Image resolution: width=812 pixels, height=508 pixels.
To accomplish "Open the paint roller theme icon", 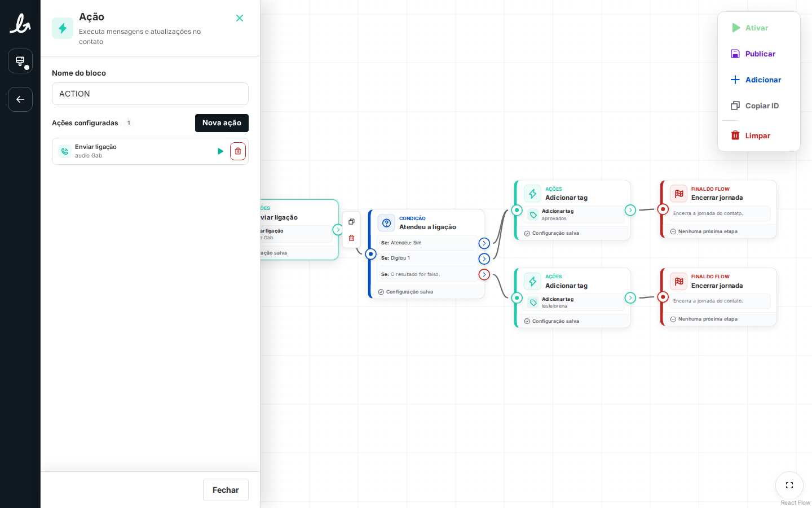I will click(20, 61).
